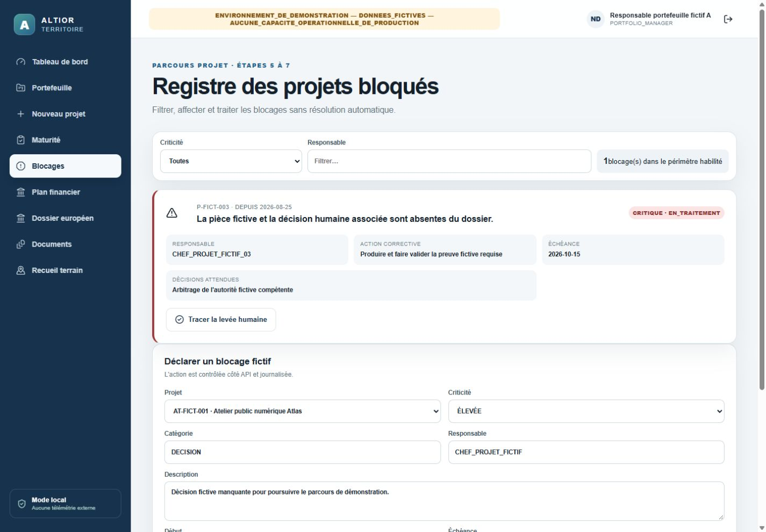Click the ND user avatar
This screenshot has width=766, height=532.
[x=596, y=19]
